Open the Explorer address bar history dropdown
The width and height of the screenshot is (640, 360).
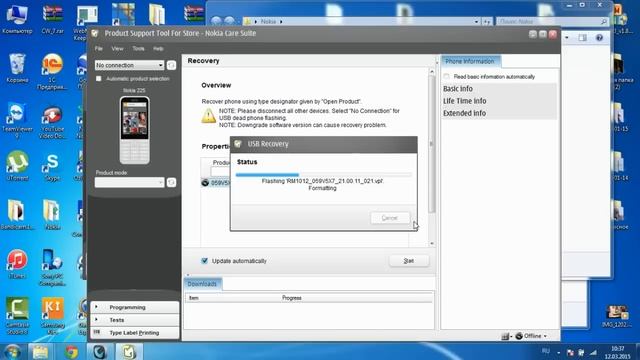point(476,21)
